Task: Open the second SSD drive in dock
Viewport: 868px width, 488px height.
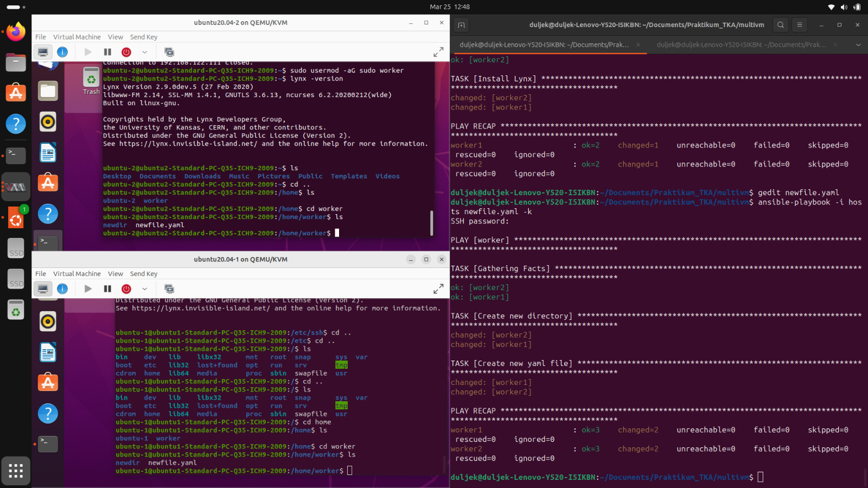Action: [x=16, y=279]
